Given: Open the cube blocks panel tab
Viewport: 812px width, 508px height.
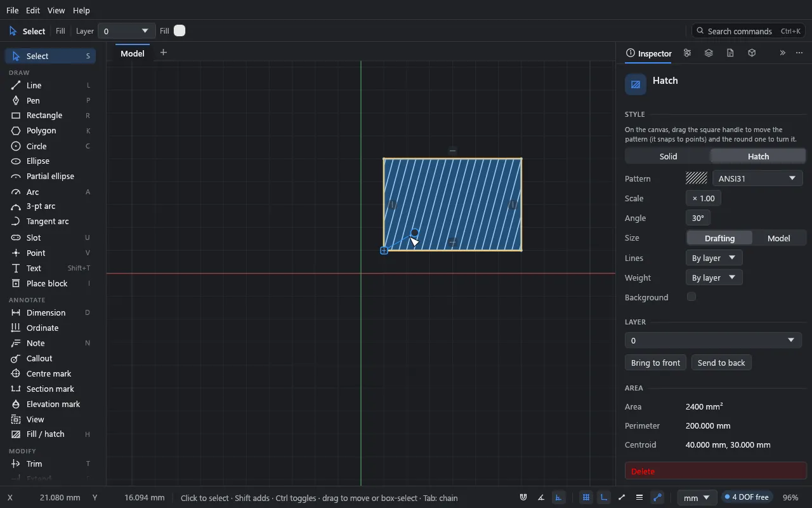Looking at the screenshot, I should [752, 53].
